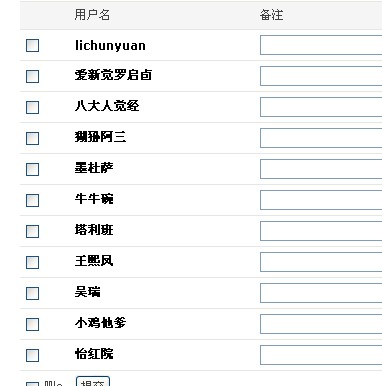Click the note field beside 小鸡他爹
382x386 pixels.
pos(321,324)
